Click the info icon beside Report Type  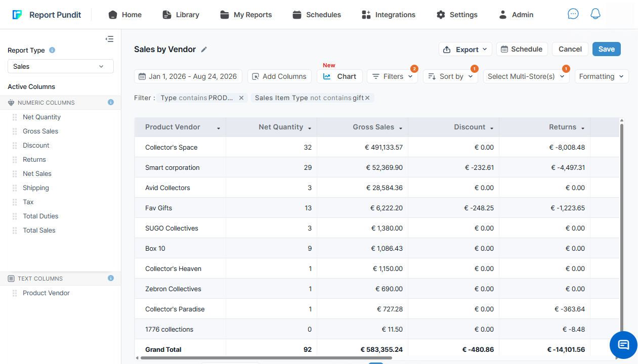click(x=52, y=50)
